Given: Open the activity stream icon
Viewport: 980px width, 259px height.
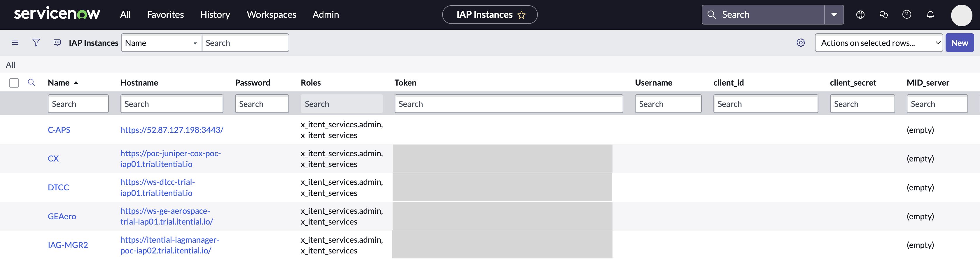Looking at the screenshot, I should (57, 43).
